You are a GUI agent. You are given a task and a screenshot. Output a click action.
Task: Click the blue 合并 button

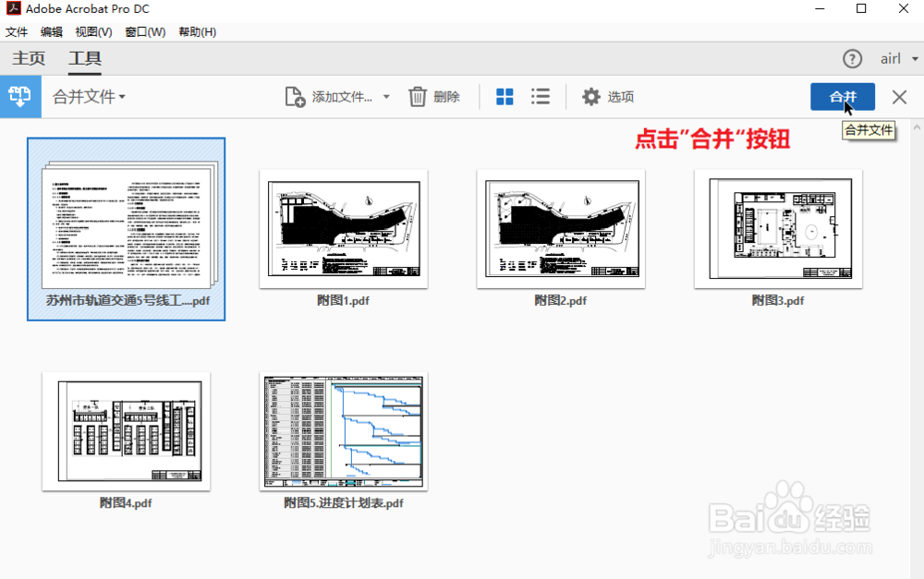842,96
